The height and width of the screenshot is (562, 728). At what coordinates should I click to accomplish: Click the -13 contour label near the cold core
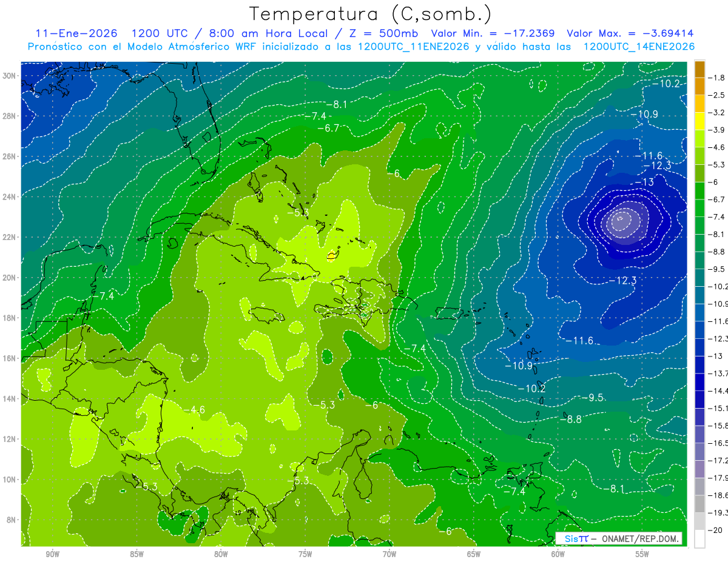point(643,182)
